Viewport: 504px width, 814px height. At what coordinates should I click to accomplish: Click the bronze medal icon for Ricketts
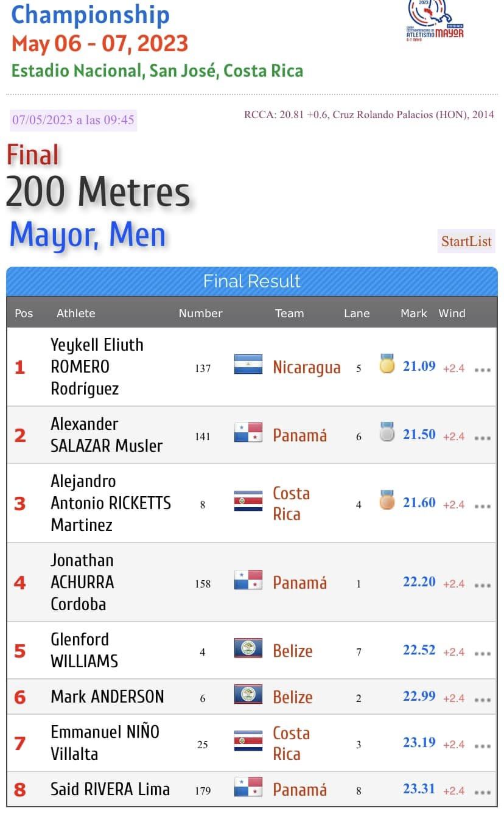pos(387,500)
